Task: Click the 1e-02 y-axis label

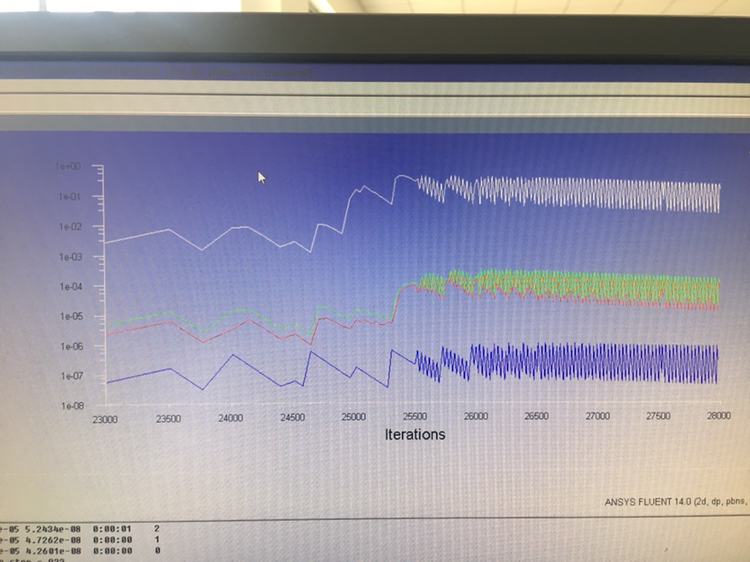Action: point(71,227)
